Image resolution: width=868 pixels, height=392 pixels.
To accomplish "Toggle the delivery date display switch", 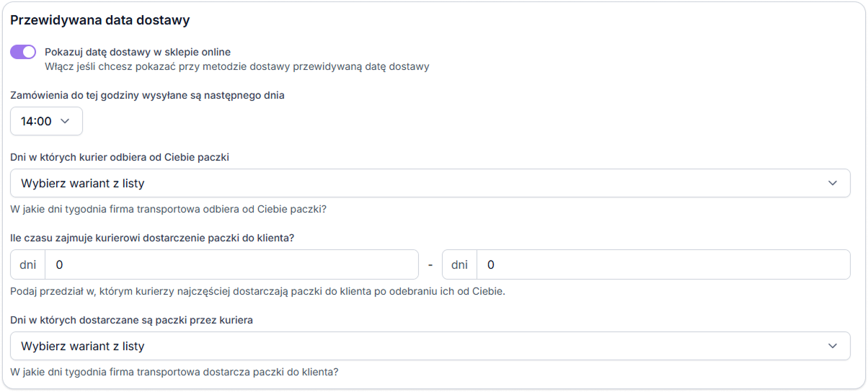I will [23, 52].
